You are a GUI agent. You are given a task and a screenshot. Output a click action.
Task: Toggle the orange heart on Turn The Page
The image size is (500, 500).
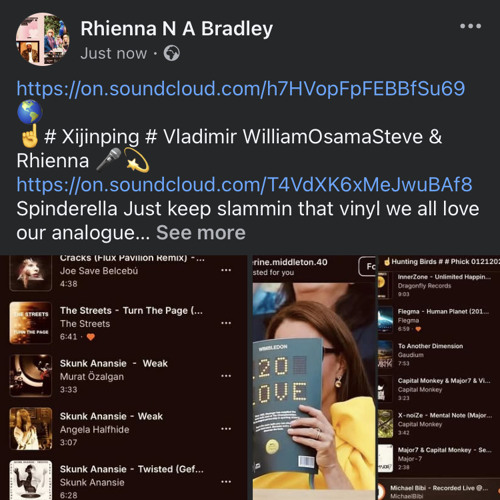90,337
